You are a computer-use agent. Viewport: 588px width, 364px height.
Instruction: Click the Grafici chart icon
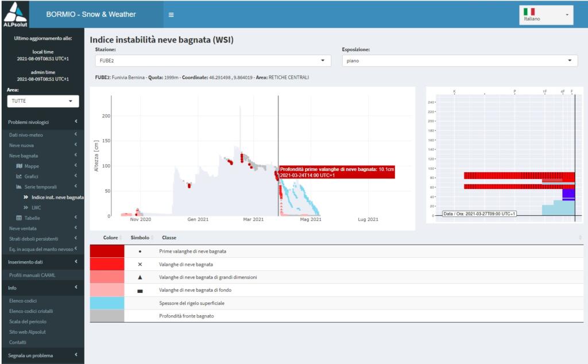tap(19, 177)
